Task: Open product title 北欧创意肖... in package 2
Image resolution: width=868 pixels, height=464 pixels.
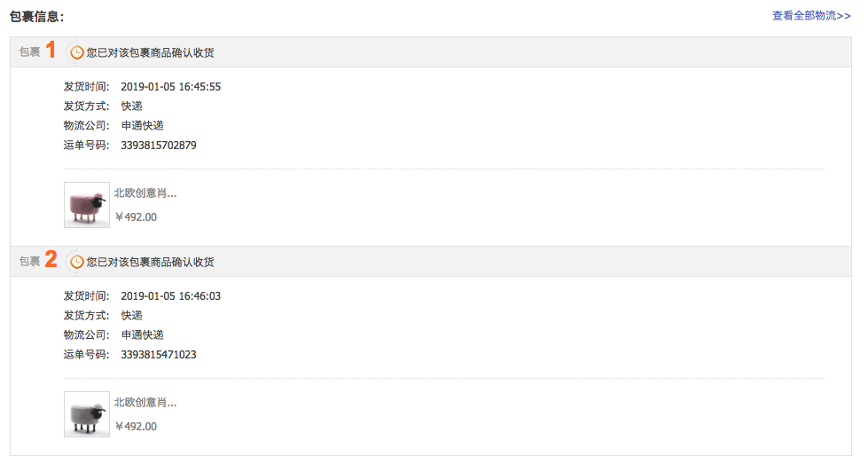Action: pyautogui.click(x=145, y=403)
